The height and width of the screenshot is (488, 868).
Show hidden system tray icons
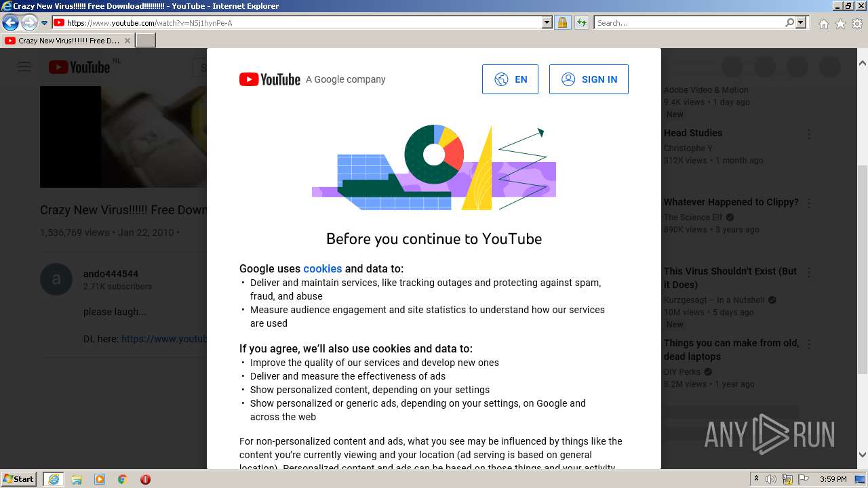tap(756, 479)
